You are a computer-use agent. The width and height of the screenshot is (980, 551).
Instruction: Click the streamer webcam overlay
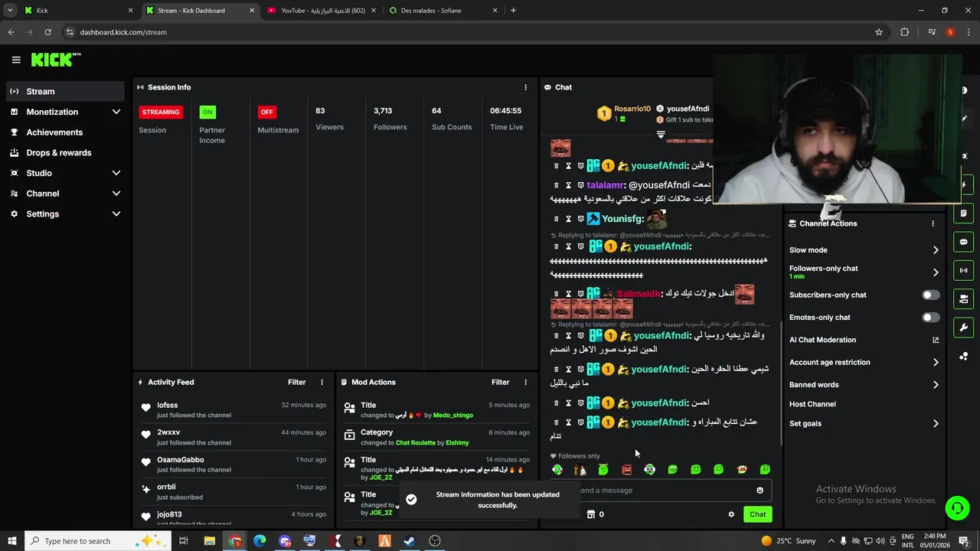tap(837, 129)
